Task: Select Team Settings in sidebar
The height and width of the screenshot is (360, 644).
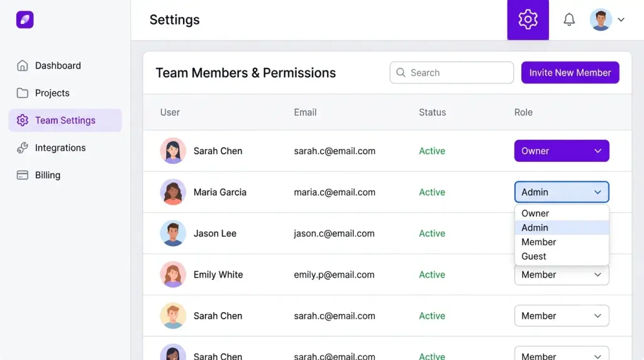Action: (x=65, y=120)
